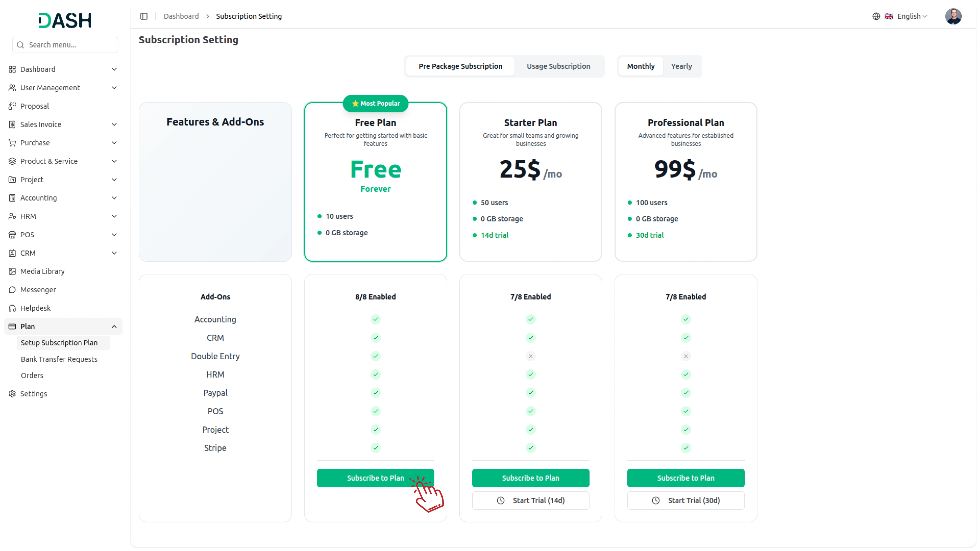Switch billing to Yearly

coord(681,66)
